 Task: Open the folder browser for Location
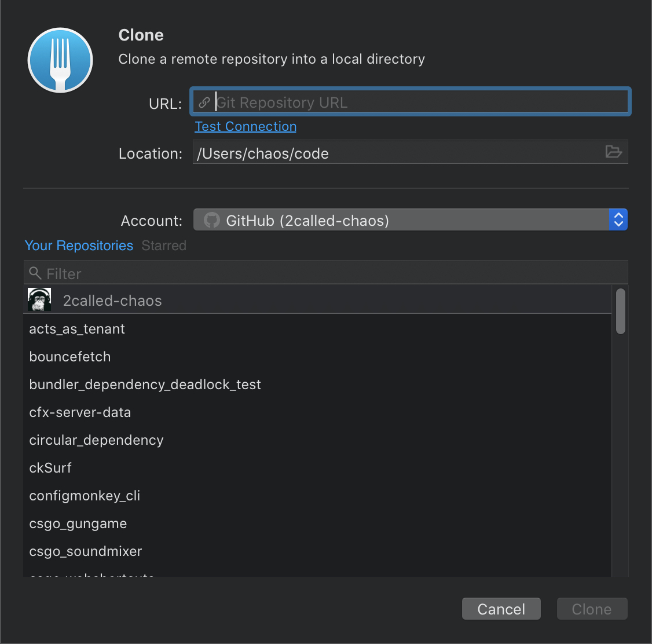[x=614, y=152]
